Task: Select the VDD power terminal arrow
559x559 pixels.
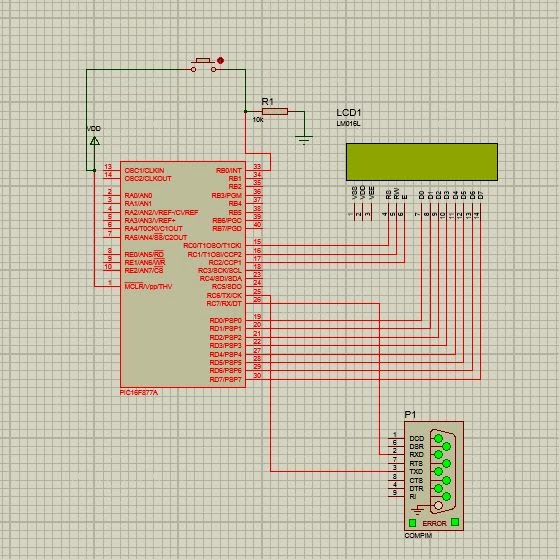Action: pyautogui.click(x=94, y=141)
